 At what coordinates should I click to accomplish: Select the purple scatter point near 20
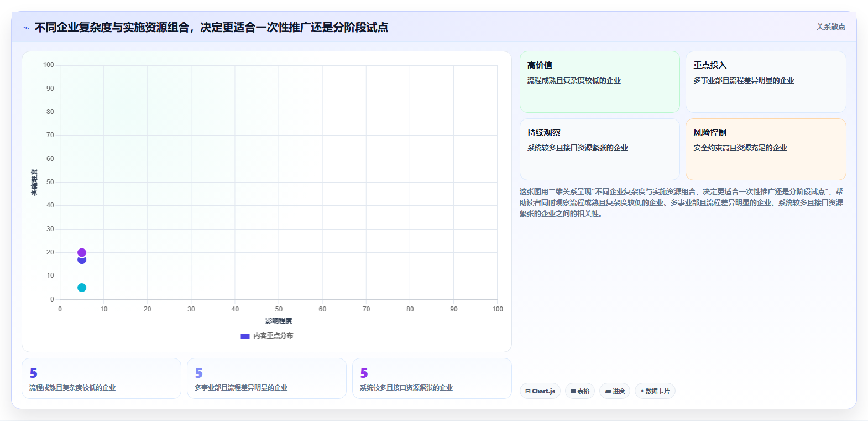tap(82, 252)
